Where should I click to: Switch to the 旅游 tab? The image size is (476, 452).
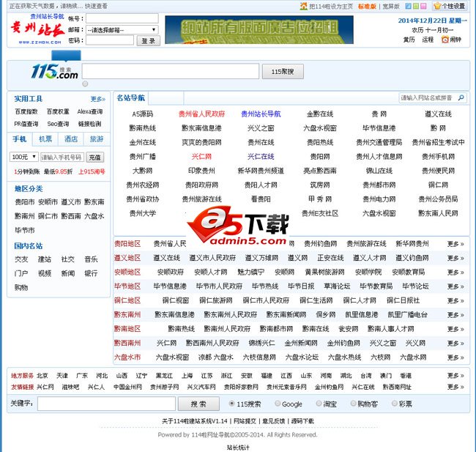coord(97,139)
